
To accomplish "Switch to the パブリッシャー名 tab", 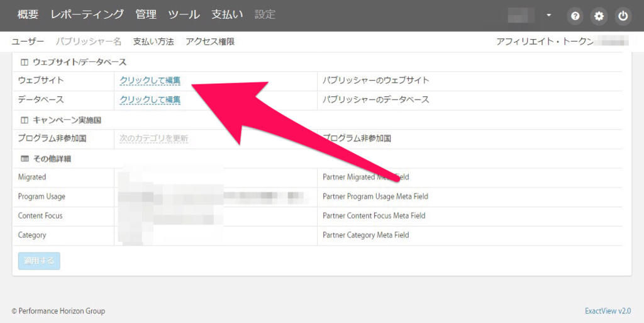I will coord(89,42).
